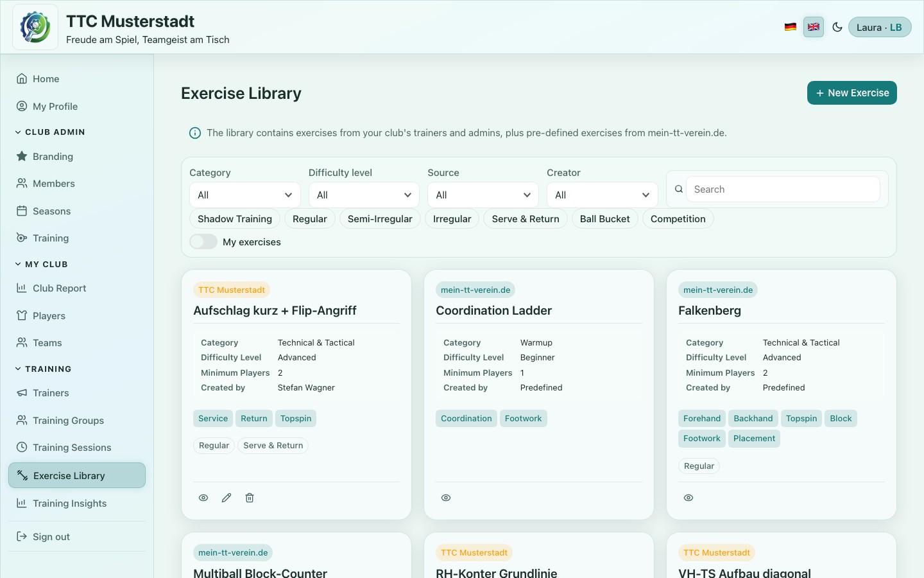The height and width of the screenshot is (578, 924).
Task: Click the Training whistle icon under Club Admin
Action: point(22,238)
